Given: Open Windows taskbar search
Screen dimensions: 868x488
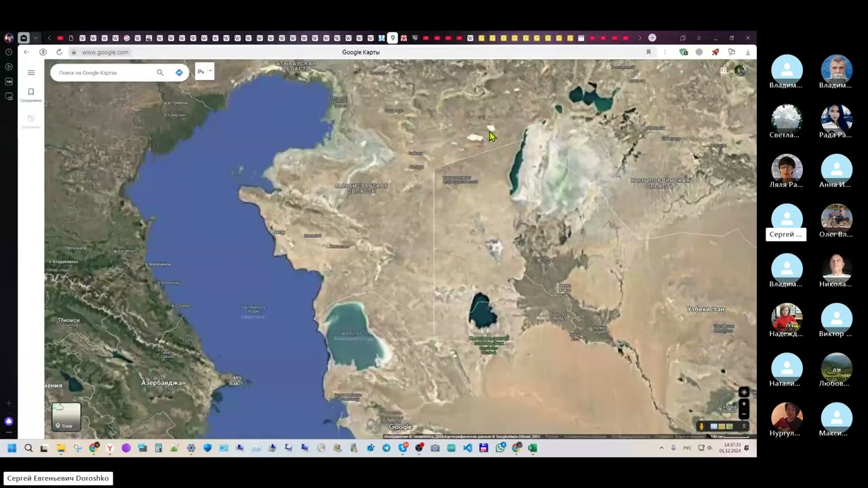Looking at the screenshot, I should [x=28, y=448].
